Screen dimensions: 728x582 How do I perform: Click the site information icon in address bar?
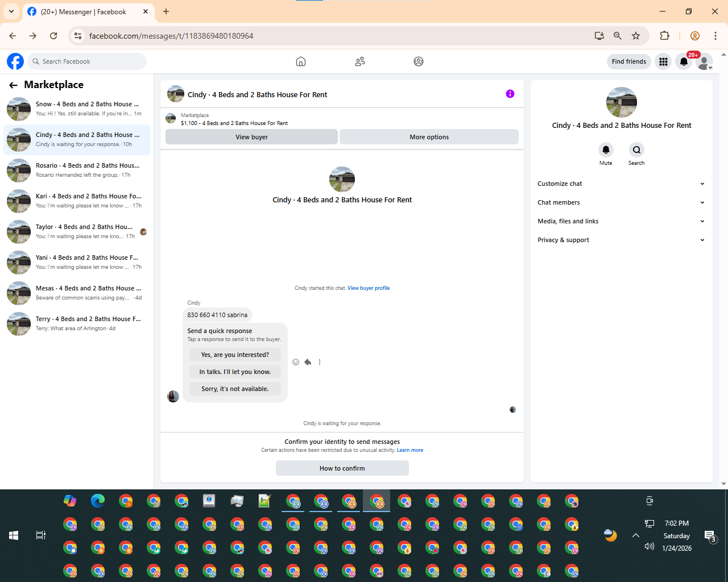(x=78, y=36)
